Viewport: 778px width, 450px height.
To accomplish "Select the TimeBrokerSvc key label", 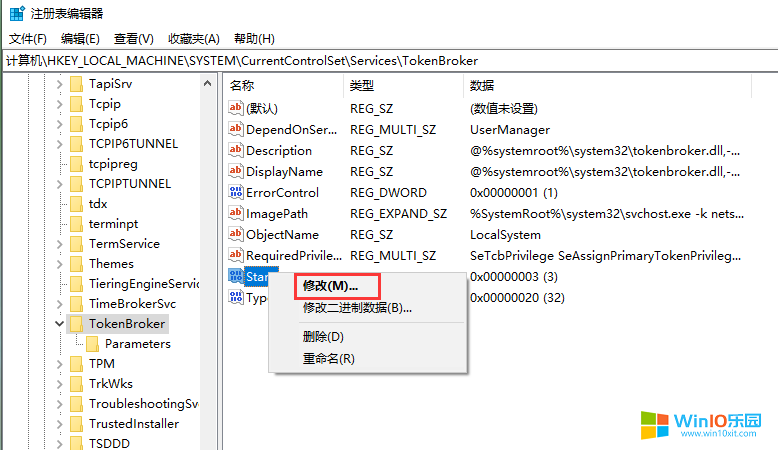I will pos(132,304).
